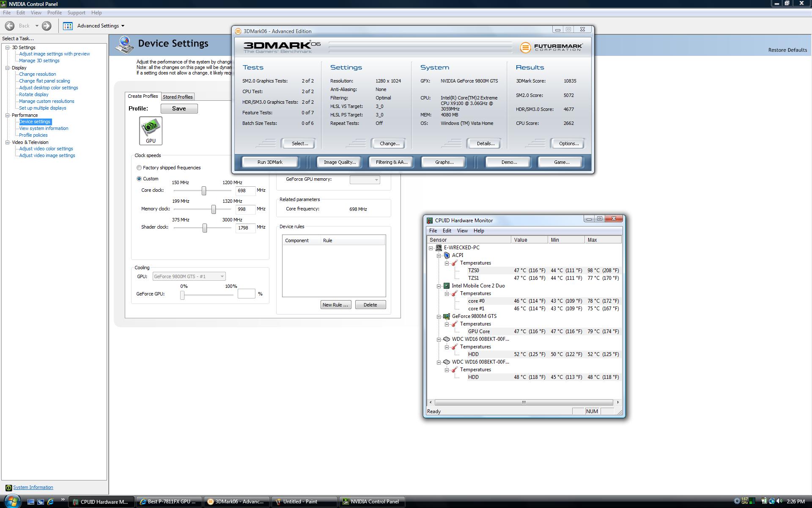The width and height of the screenshot is (812, 508).
Task: Click the CPUID Hardware Monitor title bar icon
Action: click(x=430, y=221)
